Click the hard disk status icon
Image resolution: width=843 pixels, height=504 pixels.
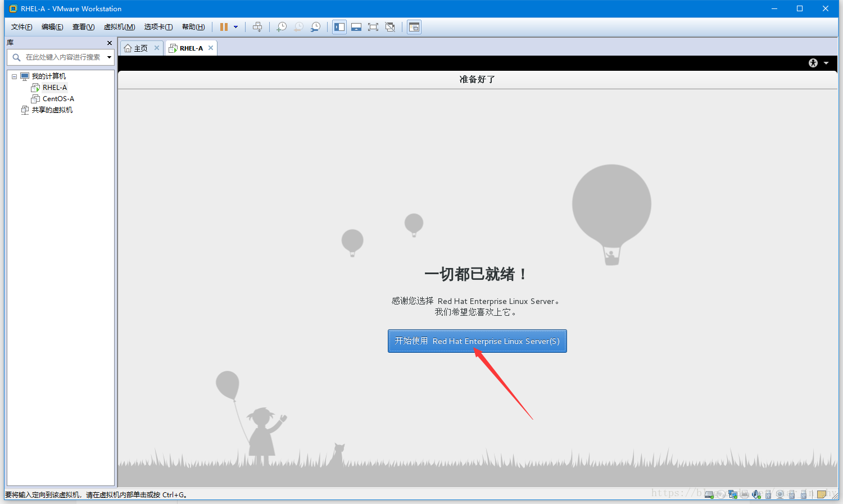click(709, 494)
